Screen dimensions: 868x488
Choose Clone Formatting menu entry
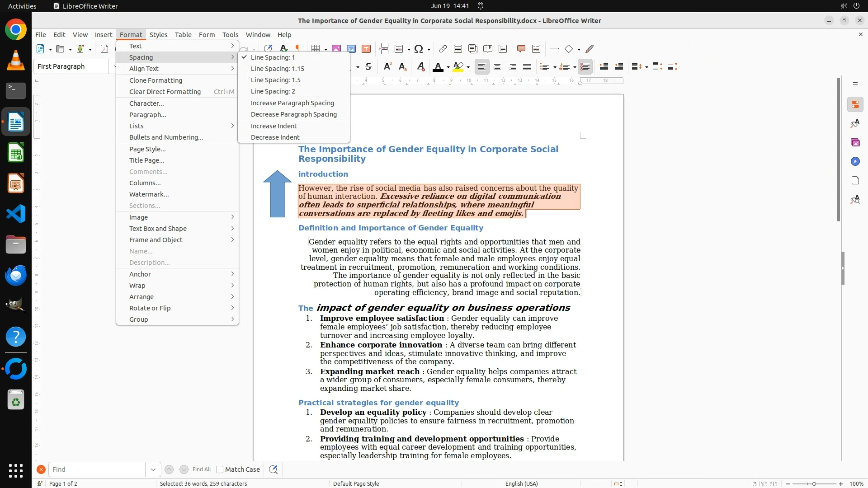click(156, 80)
